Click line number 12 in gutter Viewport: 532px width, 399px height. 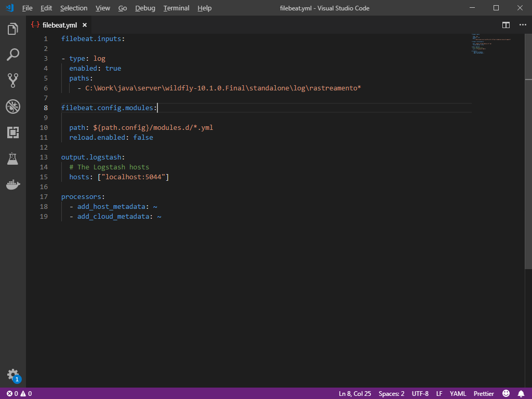coord(44,147)
